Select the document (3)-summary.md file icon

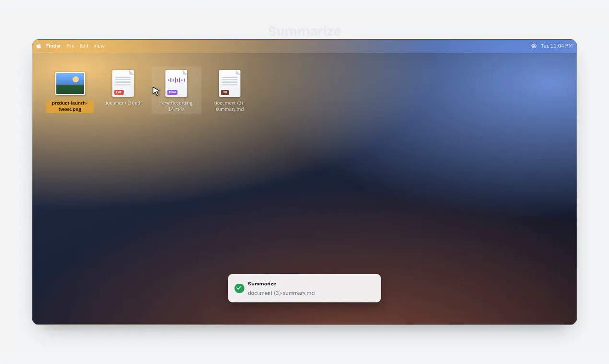(x=230, y=83)
